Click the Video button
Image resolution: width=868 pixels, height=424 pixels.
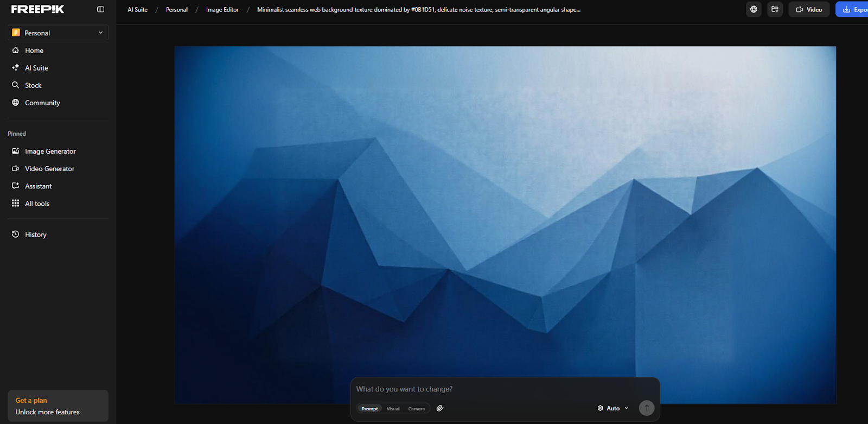point(809,9)
